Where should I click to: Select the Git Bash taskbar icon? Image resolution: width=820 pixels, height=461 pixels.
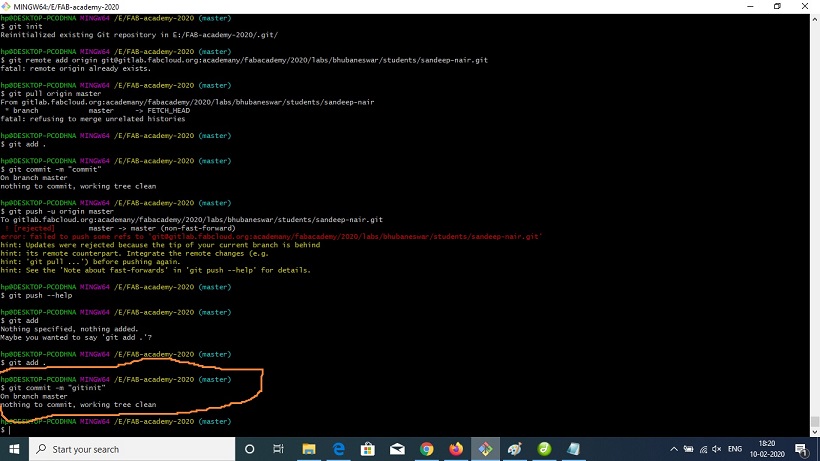point(485,449)
